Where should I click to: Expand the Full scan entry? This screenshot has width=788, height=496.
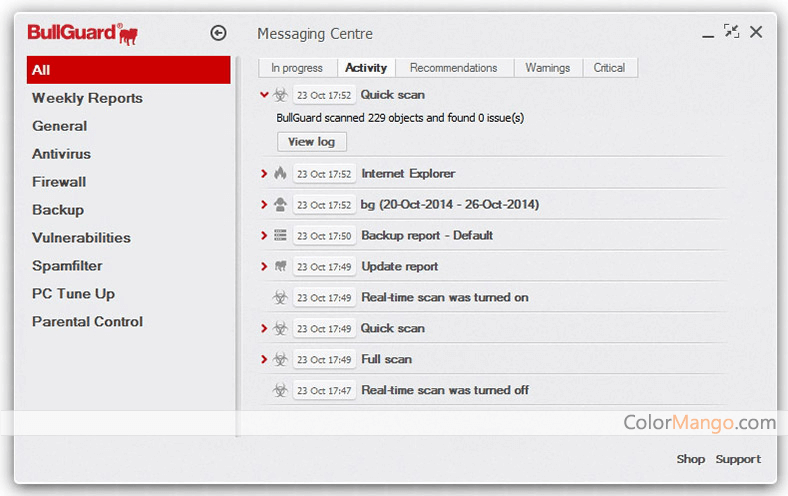point(264,359)
